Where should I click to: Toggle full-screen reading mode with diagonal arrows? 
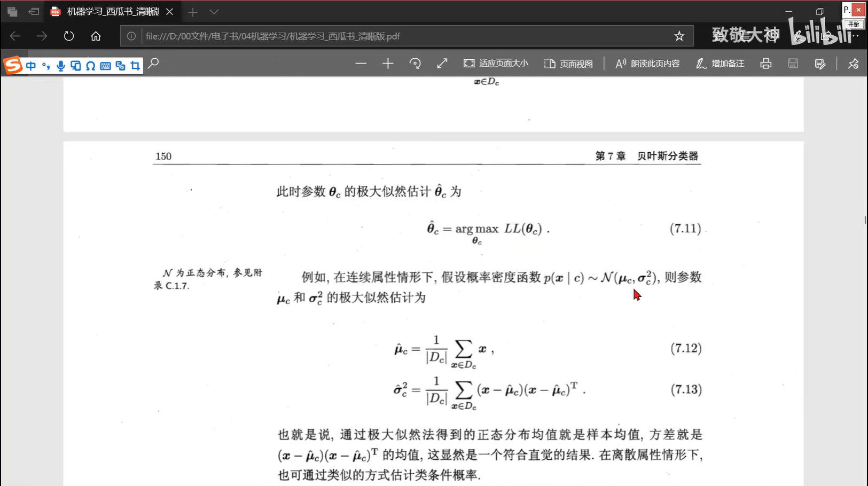[x=442, y=63]
